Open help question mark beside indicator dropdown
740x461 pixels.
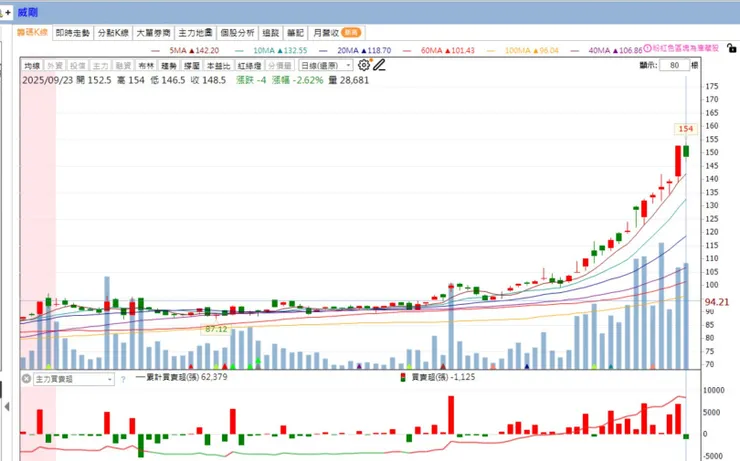(x=123, y=379)
